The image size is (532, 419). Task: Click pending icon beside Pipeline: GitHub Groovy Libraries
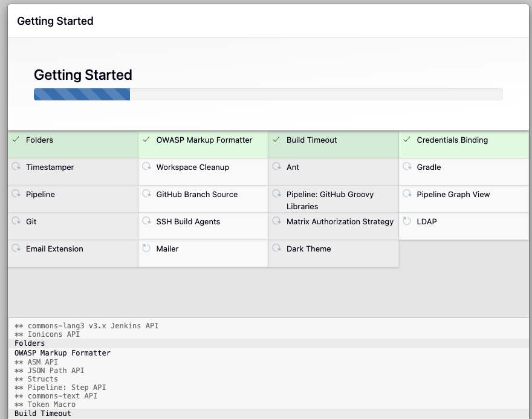[x=276, y=193]
